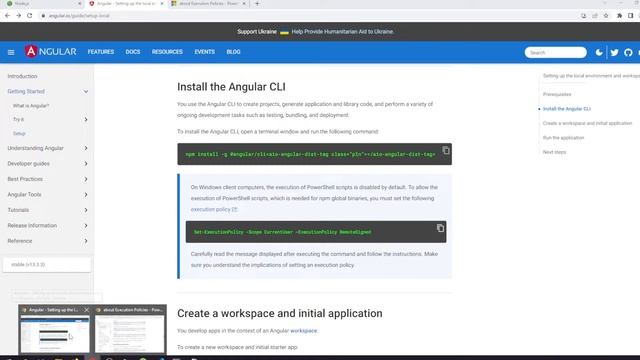The height and width of the screenshot is (360, 640).
Task: Click the share page icon in address bar
Action: coord(595,16)
